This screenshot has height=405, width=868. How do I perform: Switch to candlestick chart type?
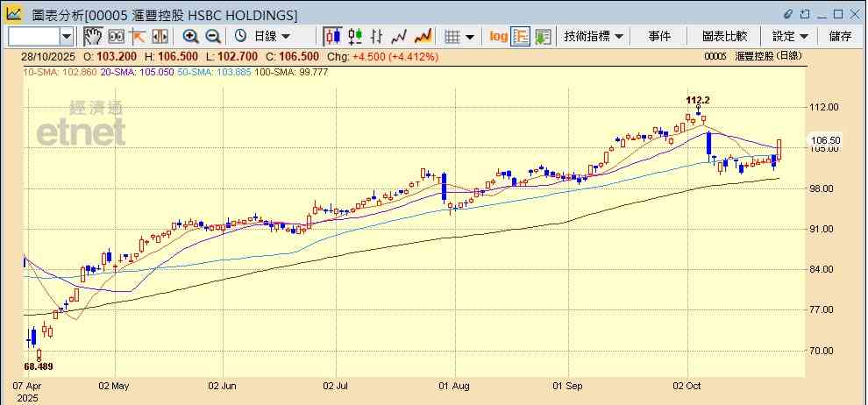pyautogui.click(x=332, y=36)
